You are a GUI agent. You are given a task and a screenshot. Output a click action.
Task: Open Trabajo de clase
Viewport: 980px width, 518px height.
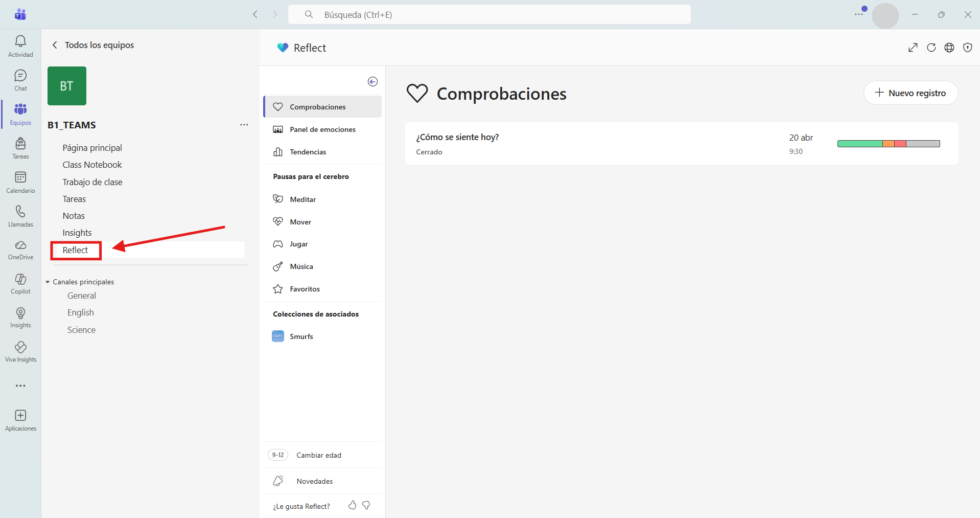coord(92,182)
